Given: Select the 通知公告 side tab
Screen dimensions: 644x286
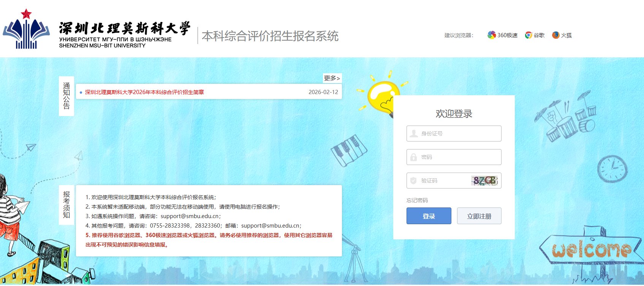Looking at the screenshot, I should (66, 96).
